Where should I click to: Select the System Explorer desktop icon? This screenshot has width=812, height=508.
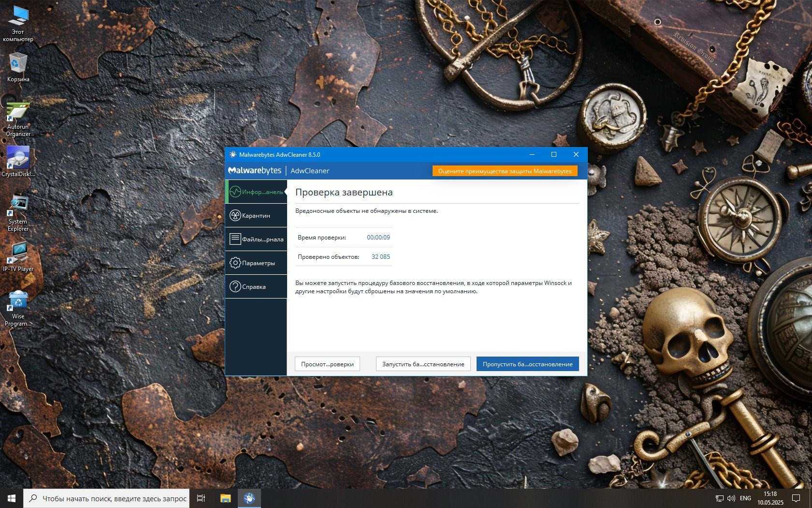click(18, 212)
